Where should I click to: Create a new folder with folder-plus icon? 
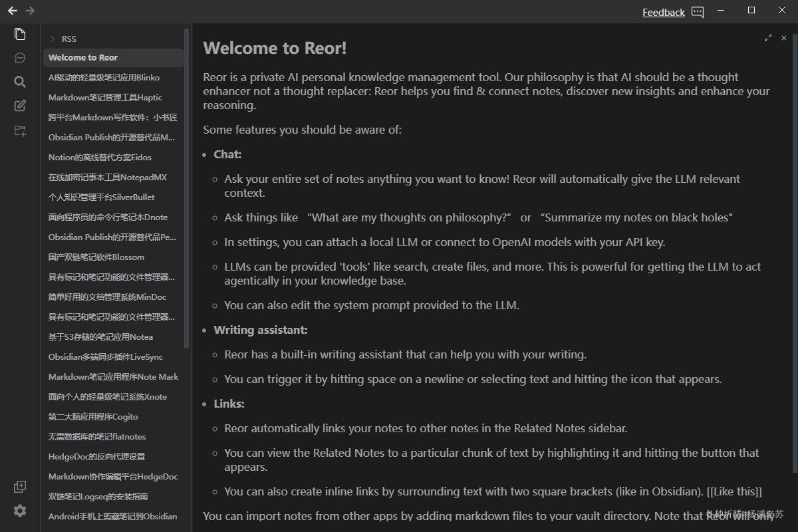click(x=20, y=130)
